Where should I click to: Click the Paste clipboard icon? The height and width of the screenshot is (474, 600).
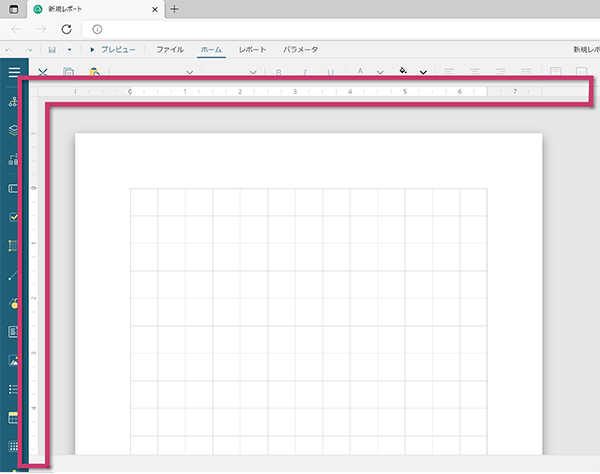(94, 72)
